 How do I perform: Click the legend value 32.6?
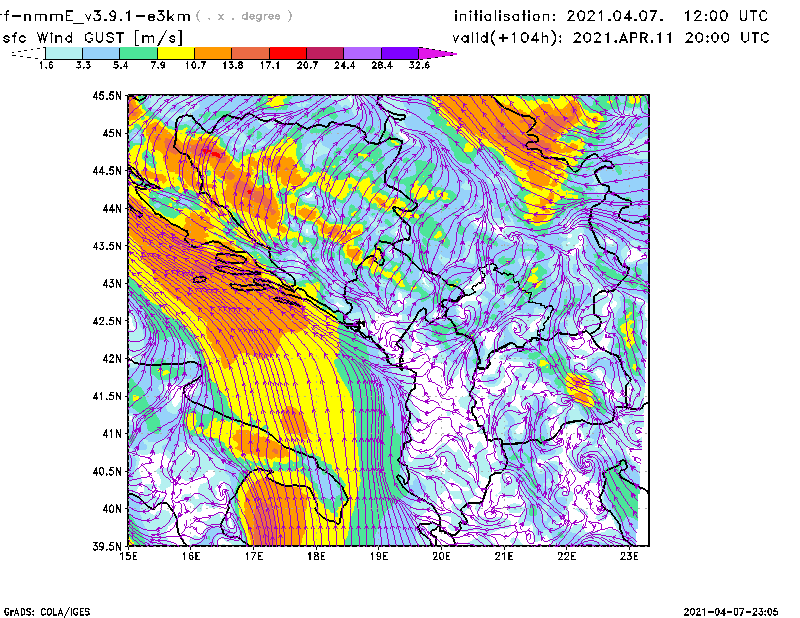point(419,65)
